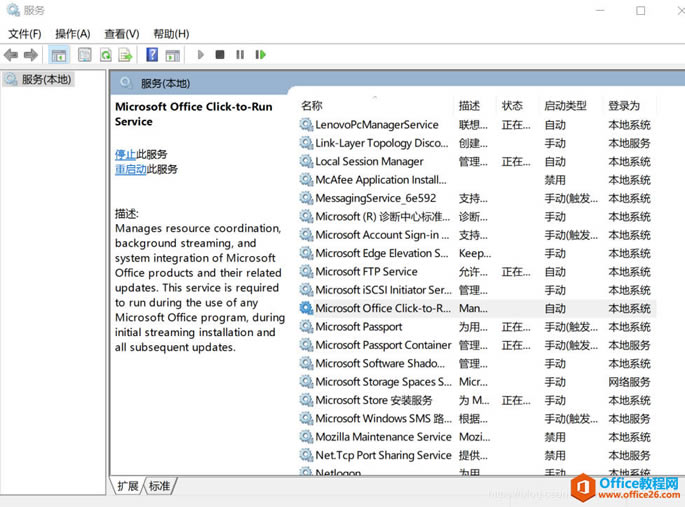The width and height of the screenshot is (685, 507).
Task: Start the service with the play icon
Action: (x=201, y=55)
